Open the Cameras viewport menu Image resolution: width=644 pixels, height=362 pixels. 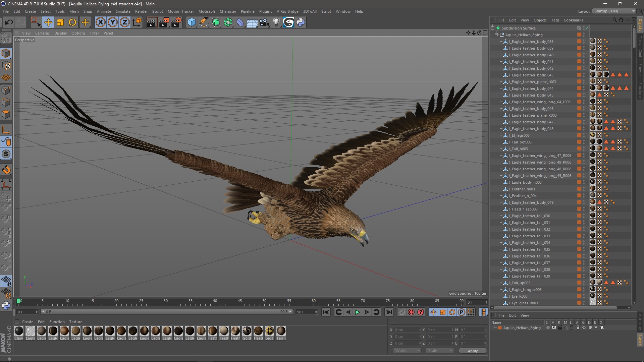(x=42, y=33)
